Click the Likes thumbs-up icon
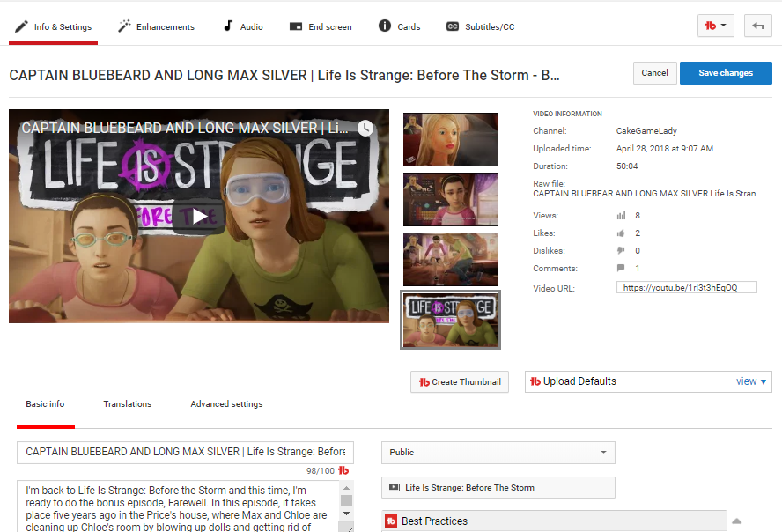782x532 pixels. pos(621,233)
